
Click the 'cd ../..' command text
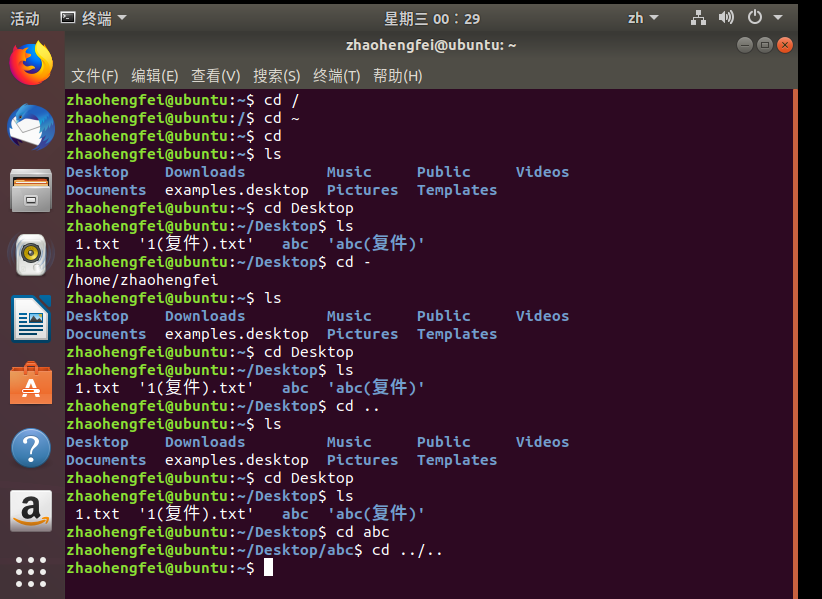tap(407, 550)
